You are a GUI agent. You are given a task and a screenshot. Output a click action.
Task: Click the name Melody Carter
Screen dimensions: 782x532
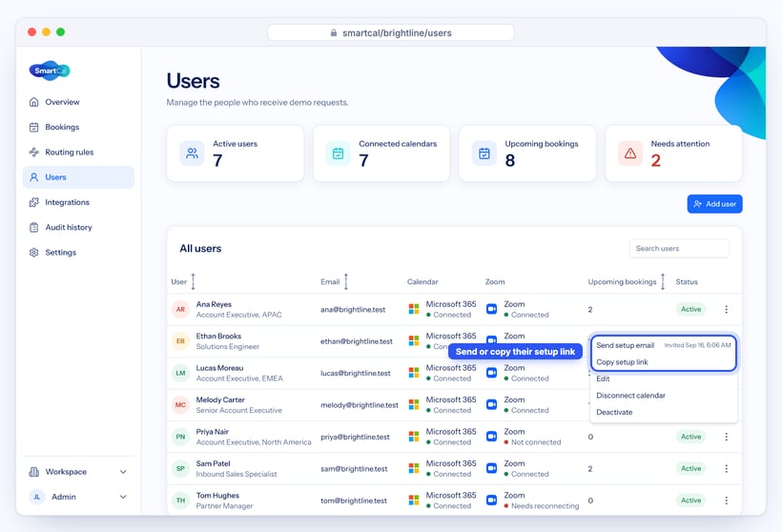220,399
